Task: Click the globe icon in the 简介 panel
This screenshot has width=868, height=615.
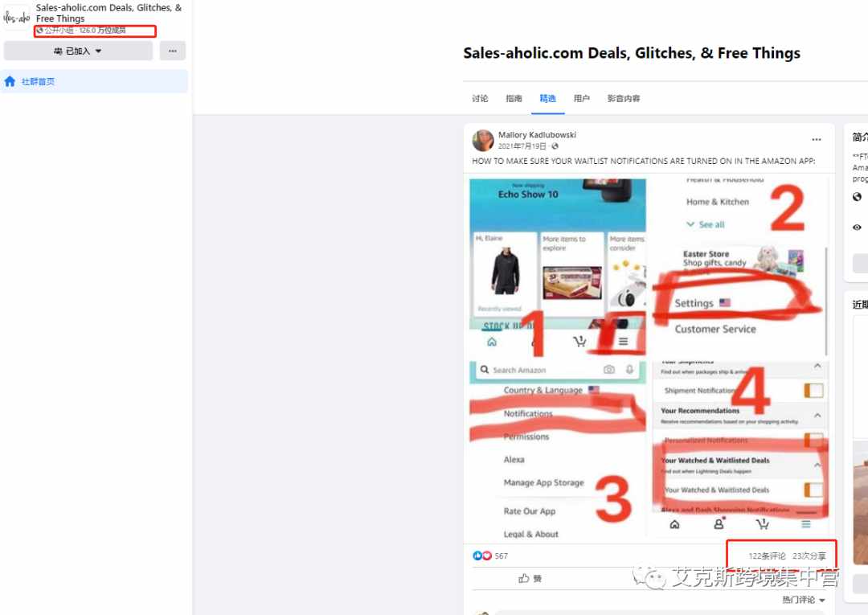Action: coord(857,196)
